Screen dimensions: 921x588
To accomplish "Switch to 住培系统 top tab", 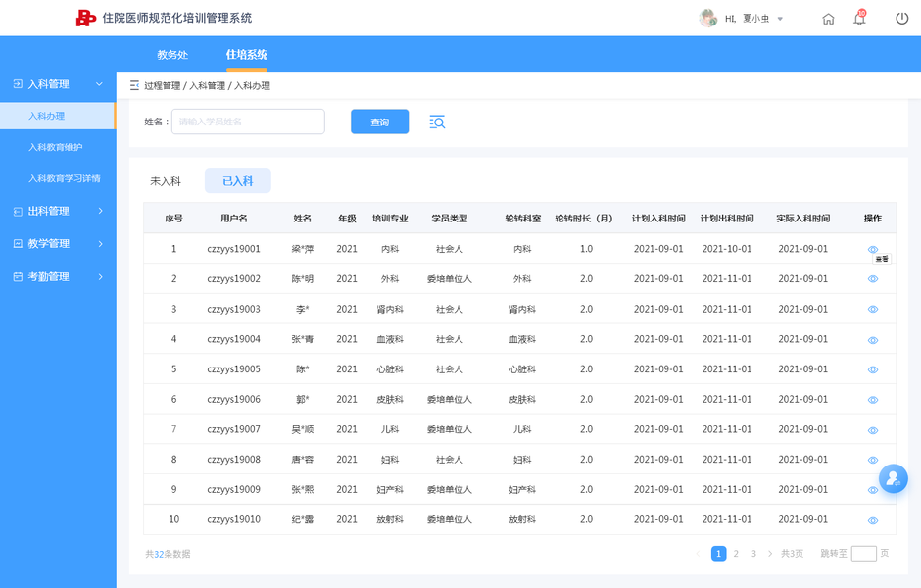I will (x=247, y=55).
